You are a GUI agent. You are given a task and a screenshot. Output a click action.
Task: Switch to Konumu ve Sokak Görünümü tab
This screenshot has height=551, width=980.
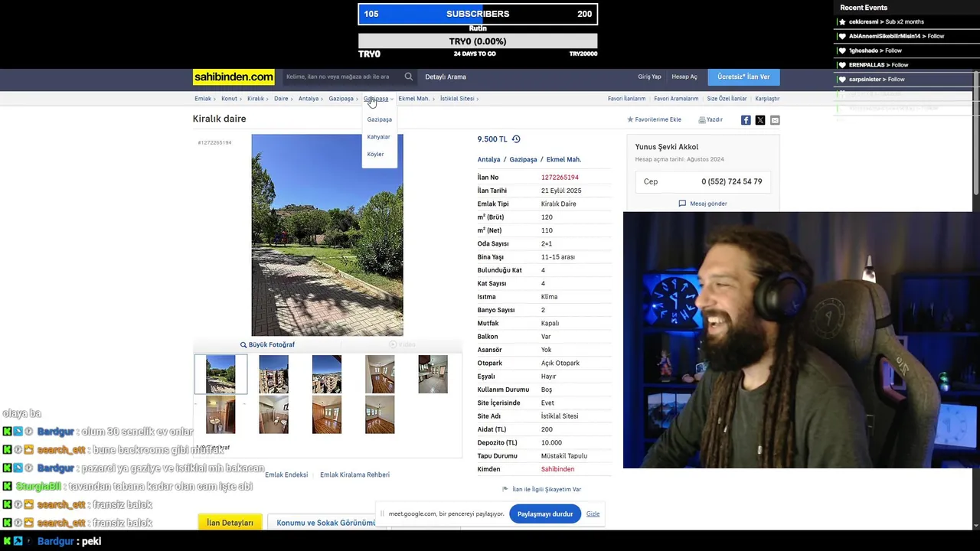(325, 523)
